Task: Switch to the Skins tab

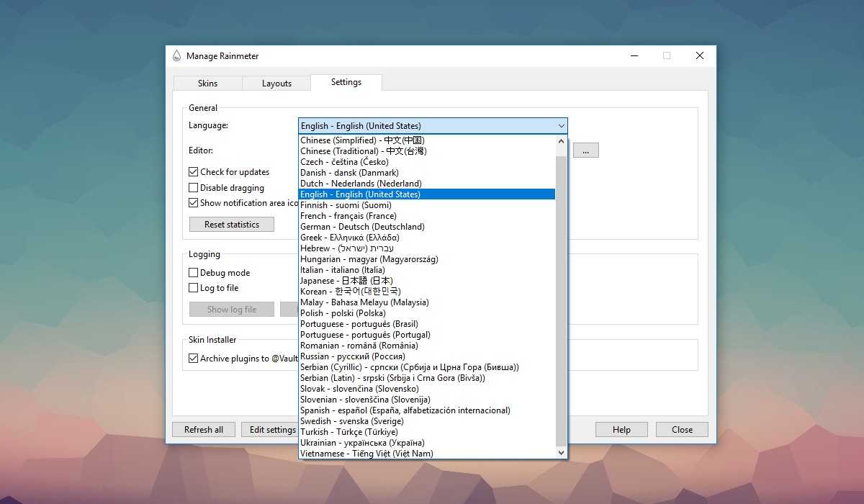Action: tap(207, 84)
